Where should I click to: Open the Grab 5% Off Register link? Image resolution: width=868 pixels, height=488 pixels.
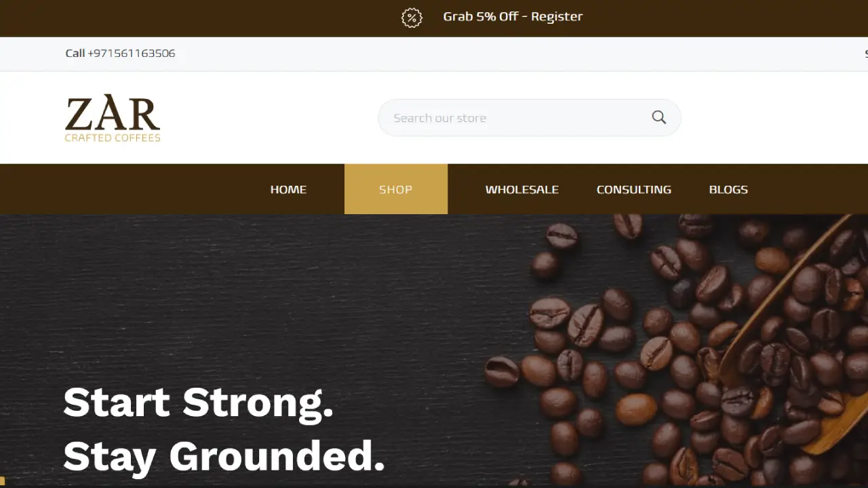[x=513, y=17]
